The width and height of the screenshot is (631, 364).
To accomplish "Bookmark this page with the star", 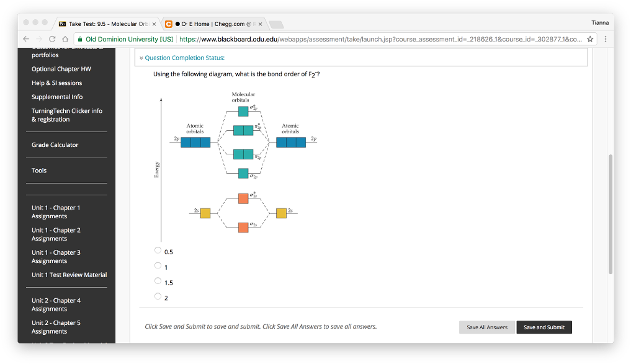I will (591, 39).
